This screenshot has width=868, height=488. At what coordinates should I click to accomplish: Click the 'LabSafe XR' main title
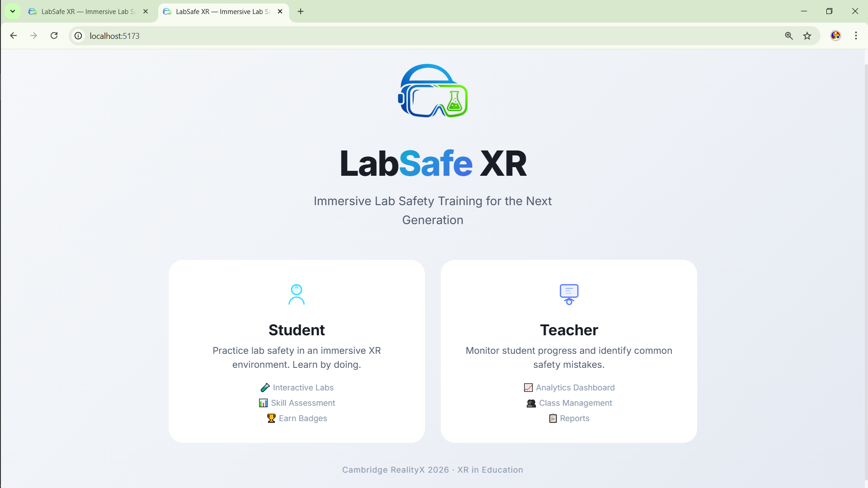[x=433, y=164]
